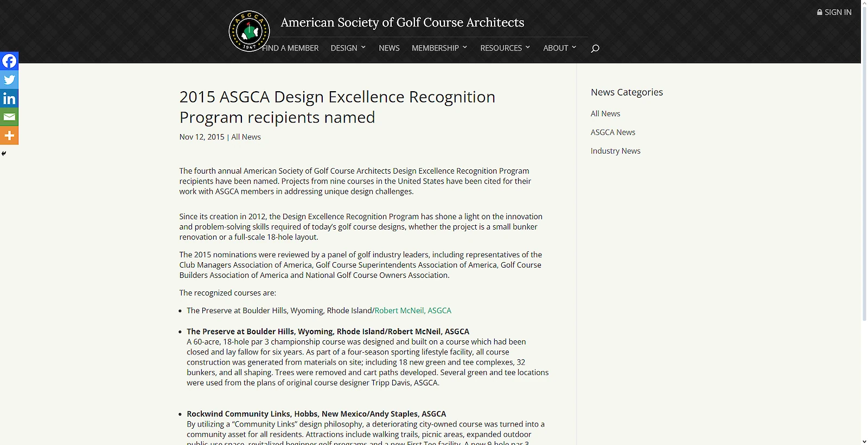Share the article on Facebook
The width and height of the screenshot is (868, 445).
pos(9,61)
